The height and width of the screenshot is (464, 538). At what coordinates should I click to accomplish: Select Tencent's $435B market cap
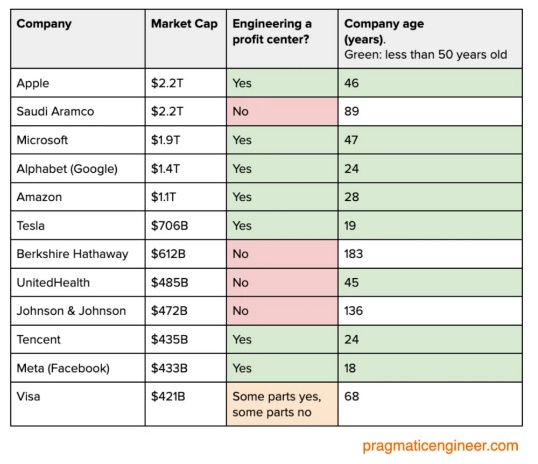point(186,339)
